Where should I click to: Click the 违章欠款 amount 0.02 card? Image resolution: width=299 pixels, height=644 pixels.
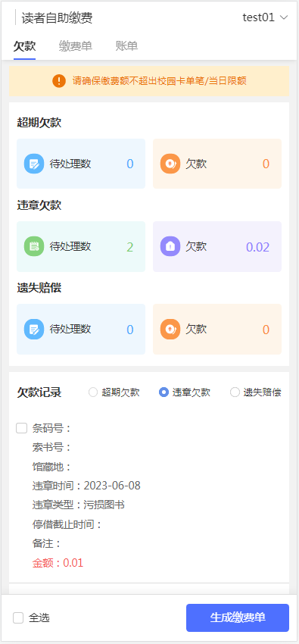point(217,246)
